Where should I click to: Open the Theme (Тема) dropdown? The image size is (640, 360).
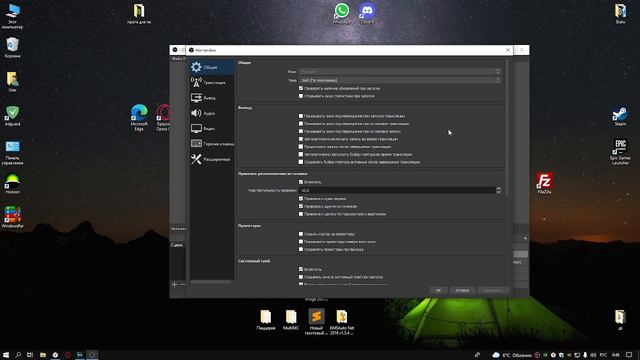point(400,80)
